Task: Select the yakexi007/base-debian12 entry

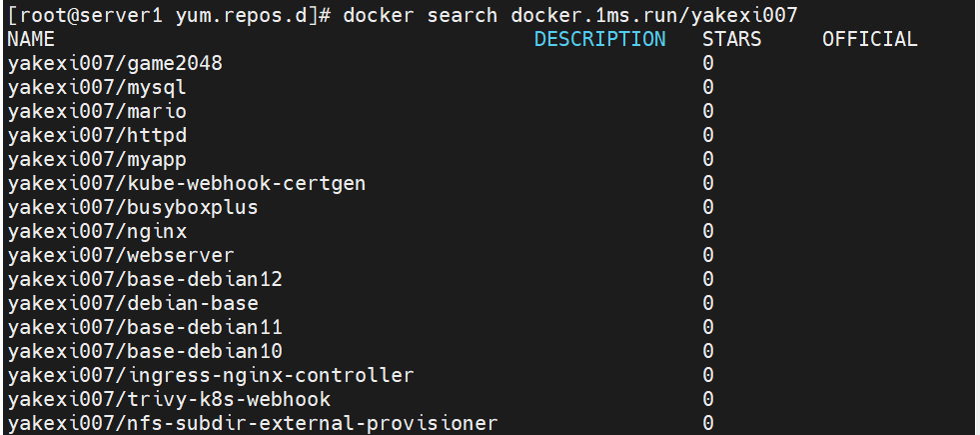Action: [x=145, y=279]
